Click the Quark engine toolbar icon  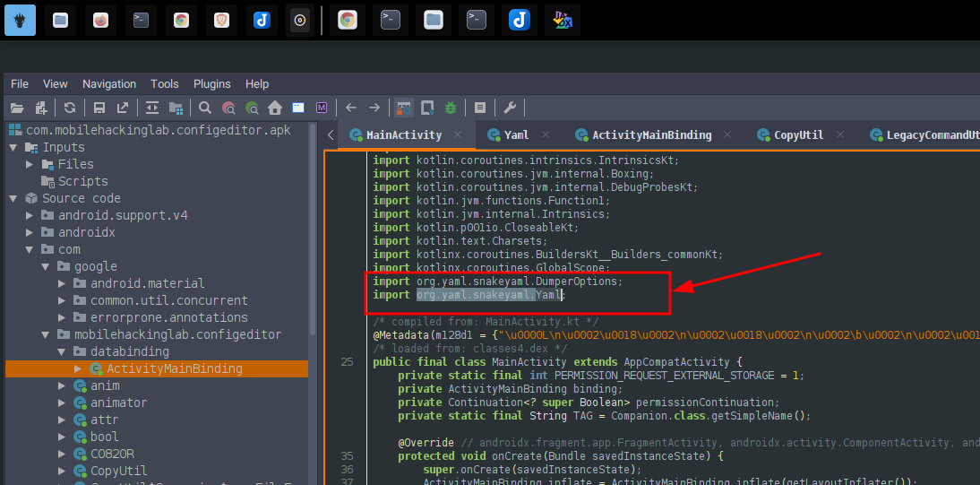[x=427, y=108]
